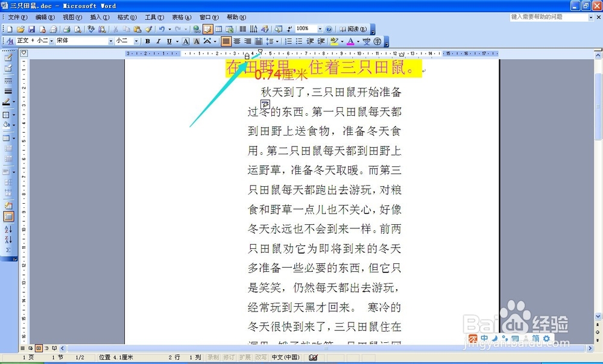
Task: Expand the undo history dropdown arrow
Action: point(169,29)
